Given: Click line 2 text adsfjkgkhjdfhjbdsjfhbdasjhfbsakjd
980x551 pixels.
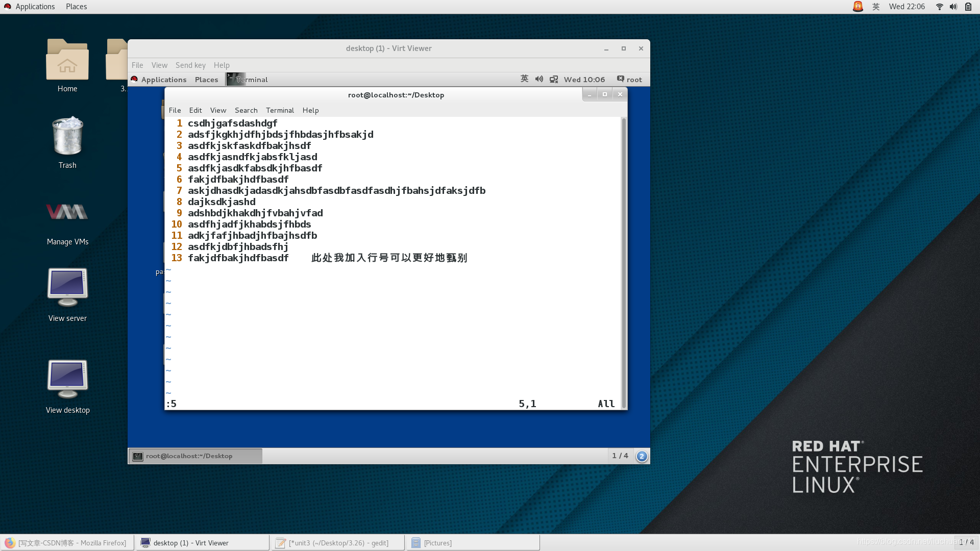Looking at the screenshot, I should [280, 135].
